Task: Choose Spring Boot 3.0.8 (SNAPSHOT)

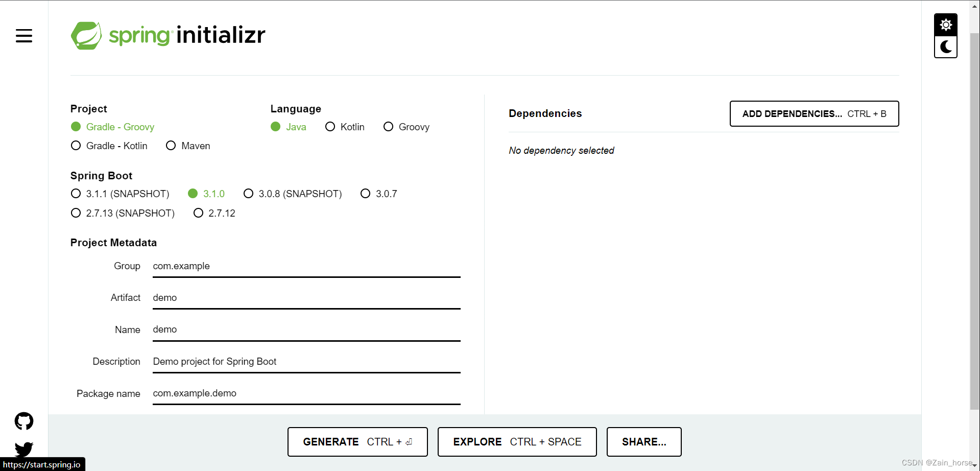Action: (293, 194)
